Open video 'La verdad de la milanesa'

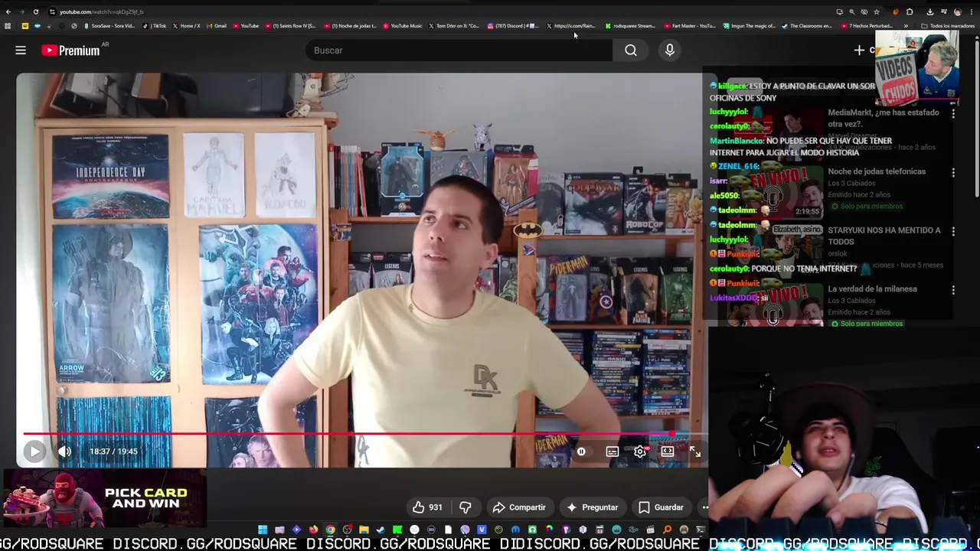coord(872,289)
